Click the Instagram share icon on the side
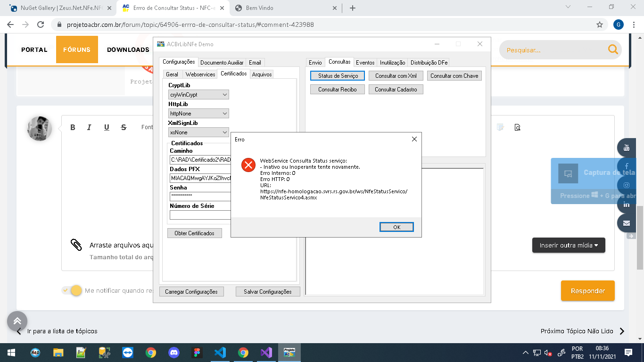 pos(627,185)
